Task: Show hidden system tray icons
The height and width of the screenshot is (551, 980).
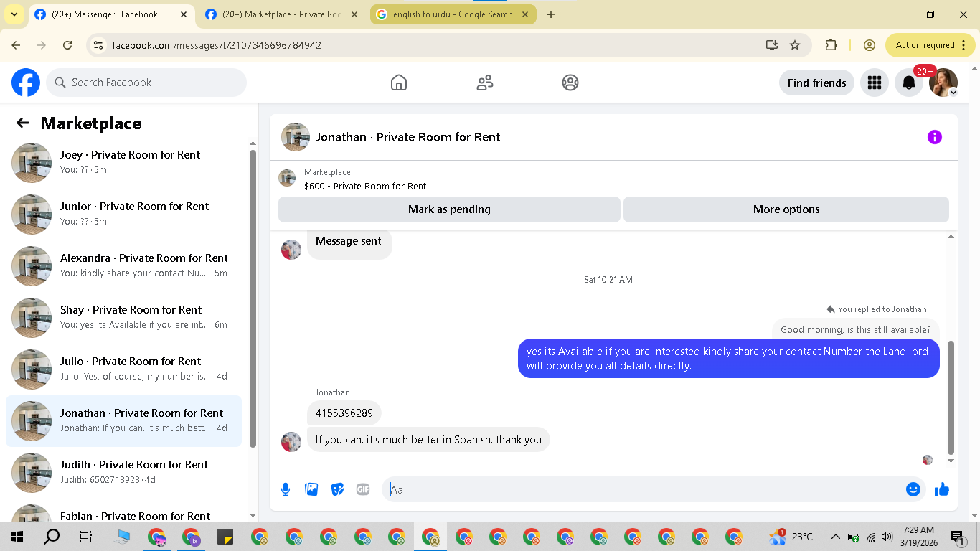Action: [835, 537]
